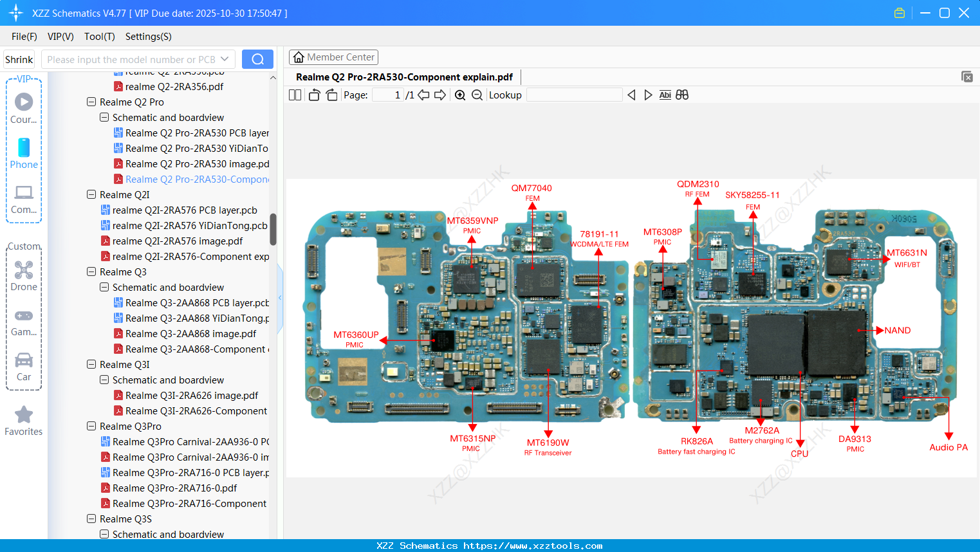Click the pop-out window icon near the tab bar
This screenshot has height=552, width=980.
tap(967, 77)
